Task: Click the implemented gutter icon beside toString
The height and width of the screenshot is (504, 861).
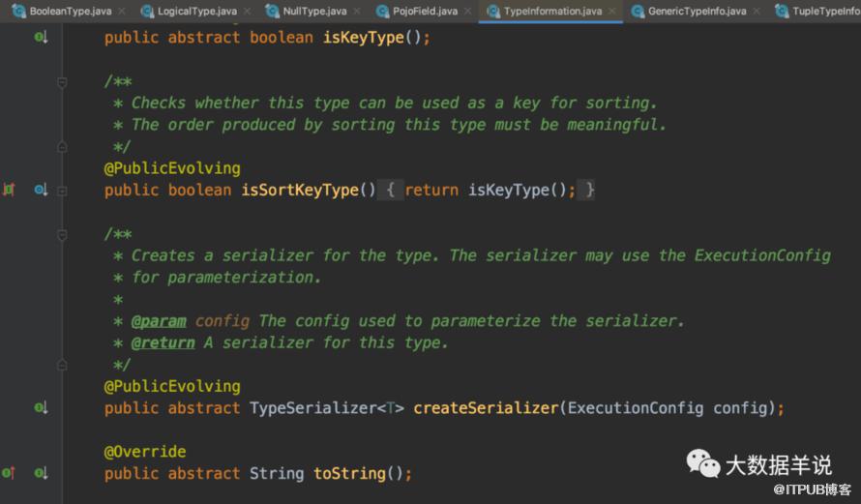Action: point(41,473)
